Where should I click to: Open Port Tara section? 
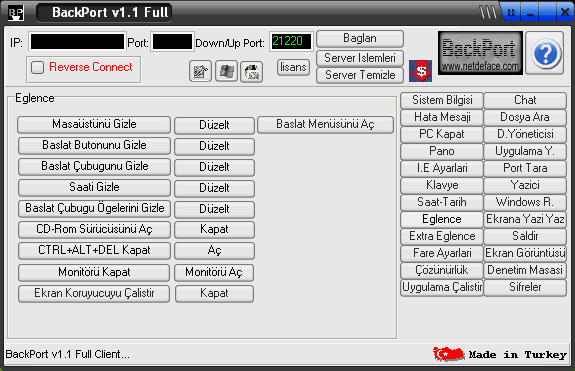[525, 168]
